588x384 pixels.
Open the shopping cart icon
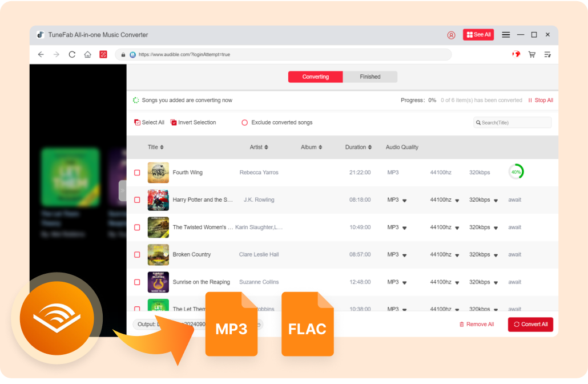click(531, 54)
